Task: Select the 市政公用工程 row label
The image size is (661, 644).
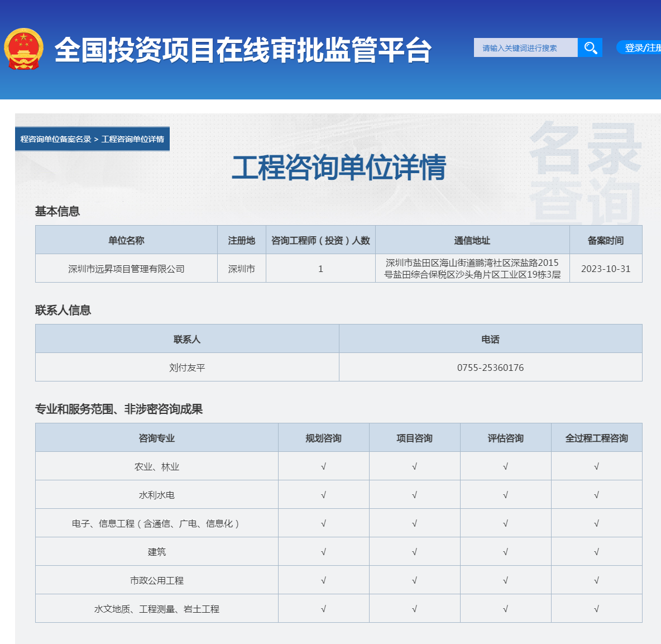Action: tap(156, 580)
